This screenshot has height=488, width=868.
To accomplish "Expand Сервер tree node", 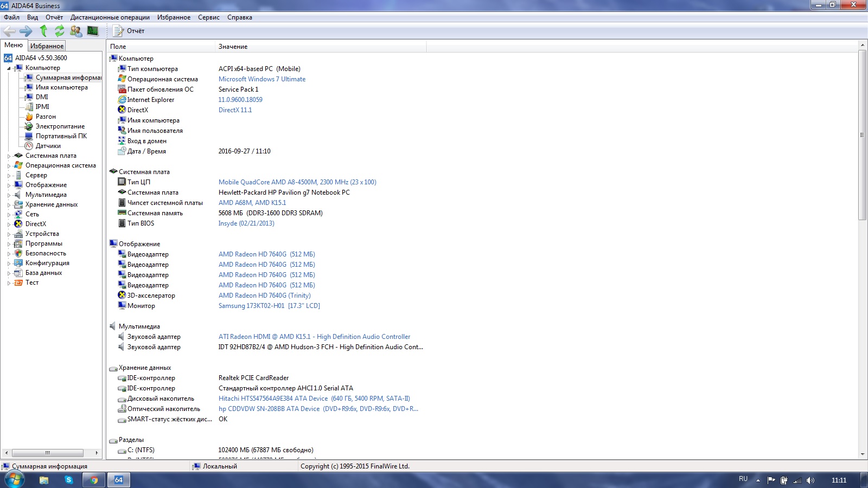I will point(9,176).
